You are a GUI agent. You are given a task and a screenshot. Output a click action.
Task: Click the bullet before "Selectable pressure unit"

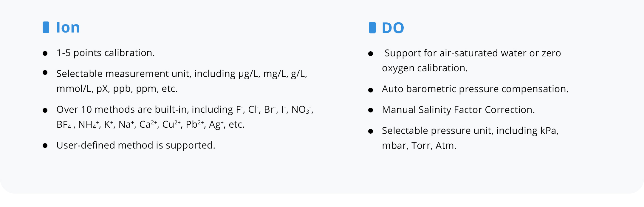point(371,131)
